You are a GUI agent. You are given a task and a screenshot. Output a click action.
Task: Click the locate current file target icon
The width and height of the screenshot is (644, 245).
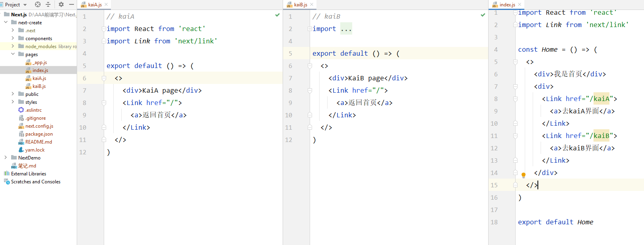[38, 4]
